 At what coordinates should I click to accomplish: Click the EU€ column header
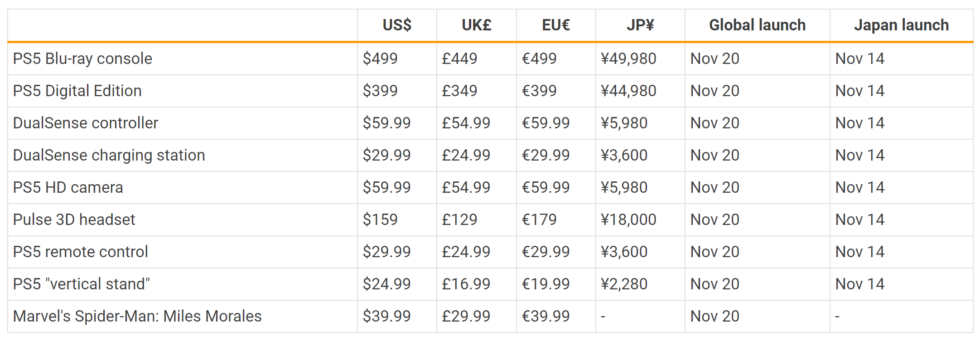[x=556, y=25]
